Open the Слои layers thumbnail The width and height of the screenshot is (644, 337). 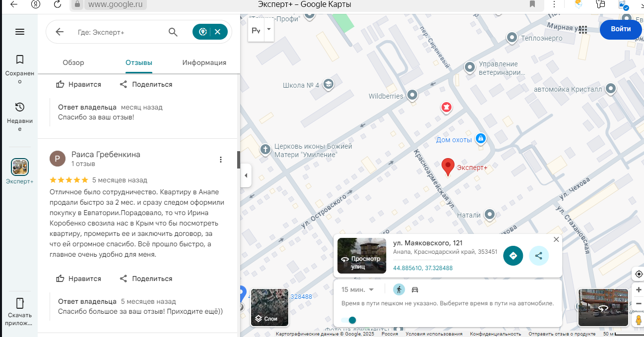point(269,307)
